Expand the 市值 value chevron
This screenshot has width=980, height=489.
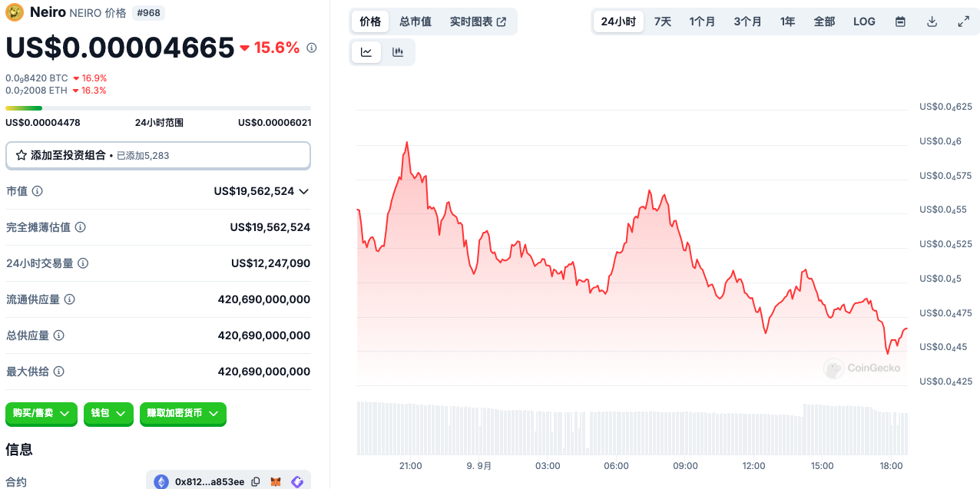pos(304,191)
